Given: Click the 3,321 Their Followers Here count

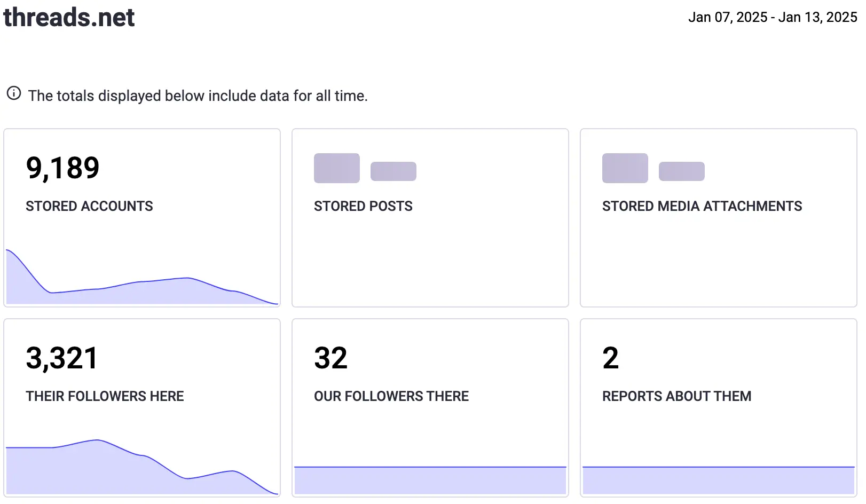Looking at the screenshot, I should 62,358.
